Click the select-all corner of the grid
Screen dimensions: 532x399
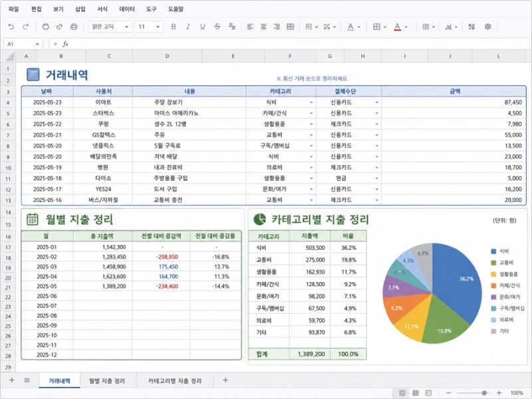pyautogui.click(x=9, y=56)
